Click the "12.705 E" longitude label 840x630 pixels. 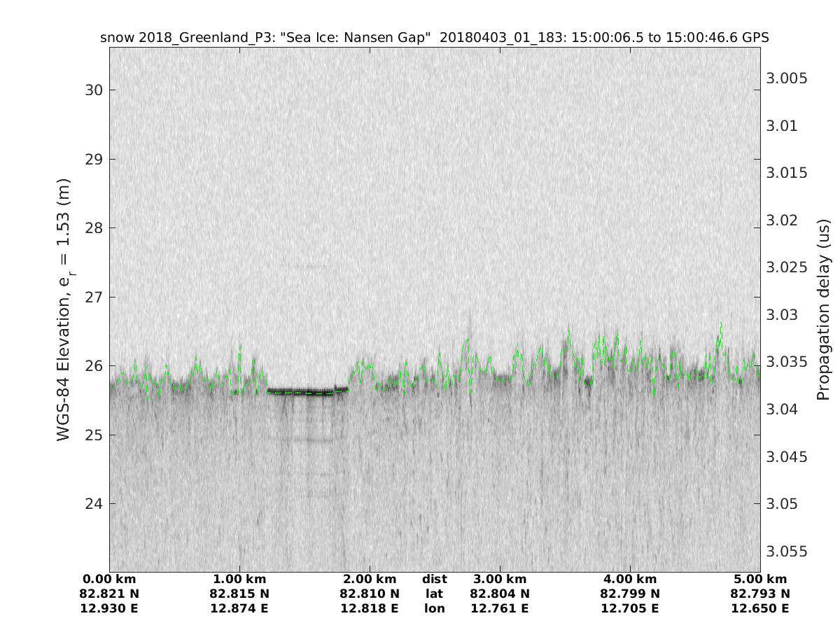click(x=630, y=609)
